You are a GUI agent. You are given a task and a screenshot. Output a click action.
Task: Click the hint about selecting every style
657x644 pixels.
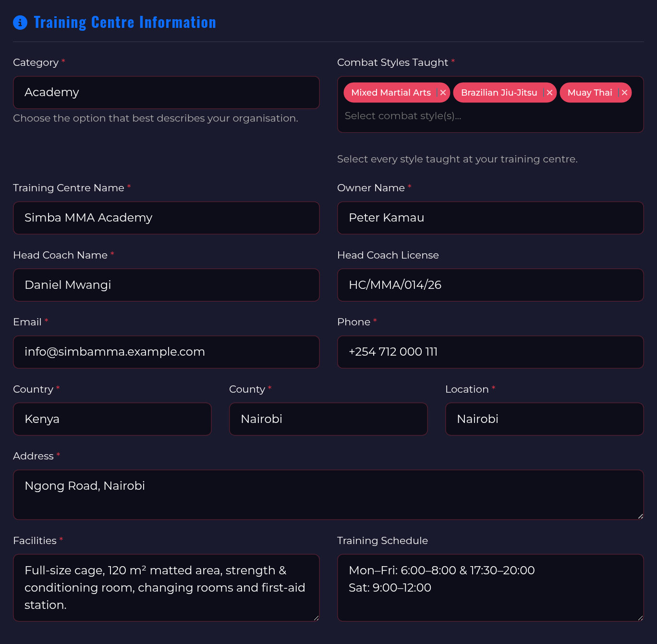[457, 159]
